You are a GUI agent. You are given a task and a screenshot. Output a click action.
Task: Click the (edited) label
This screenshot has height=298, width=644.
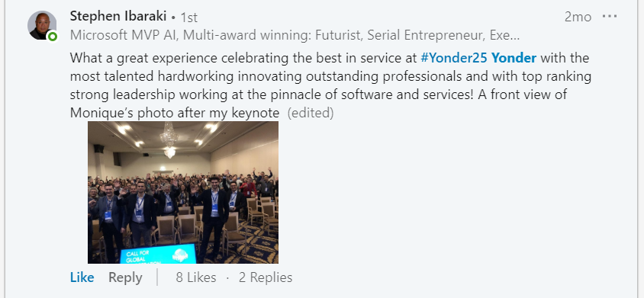tap(311, 113)
